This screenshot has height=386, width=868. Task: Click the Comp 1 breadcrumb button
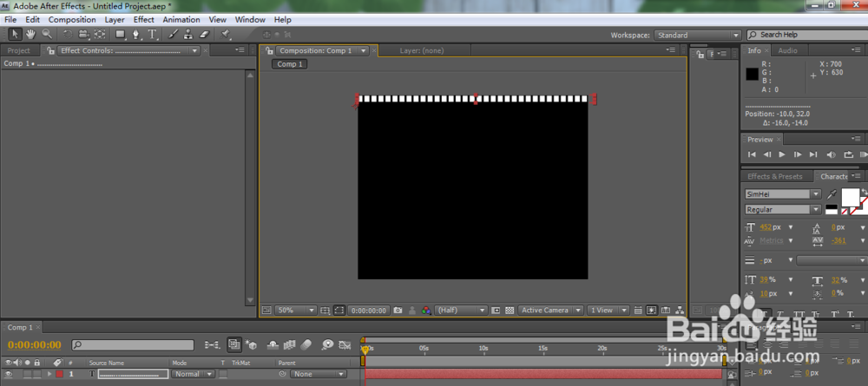click(x=290, y=64)
